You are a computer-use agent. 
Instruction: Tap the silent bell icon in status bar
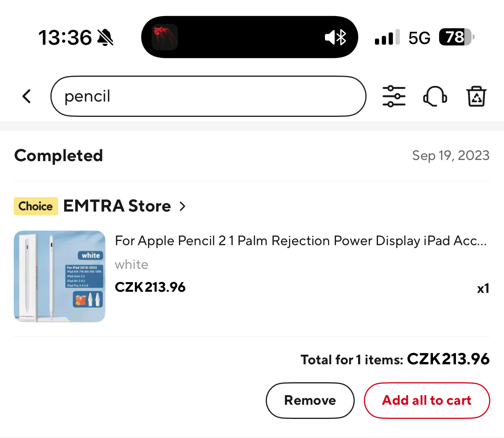[105, 38]
